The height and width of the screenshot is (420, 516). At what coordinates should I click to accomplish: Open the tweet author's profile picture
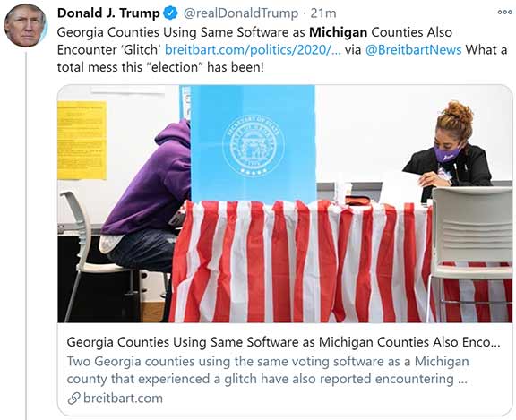point(25,25)
